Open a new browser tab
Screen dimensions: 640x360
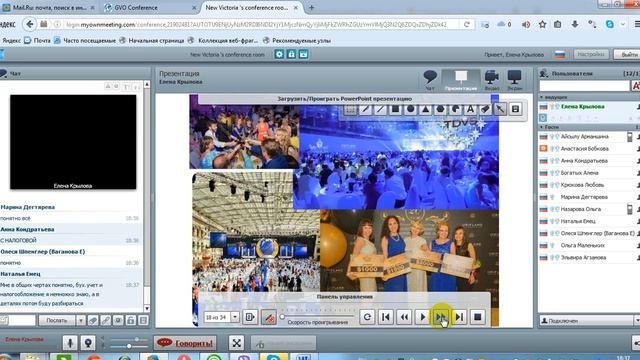(311, 7)
